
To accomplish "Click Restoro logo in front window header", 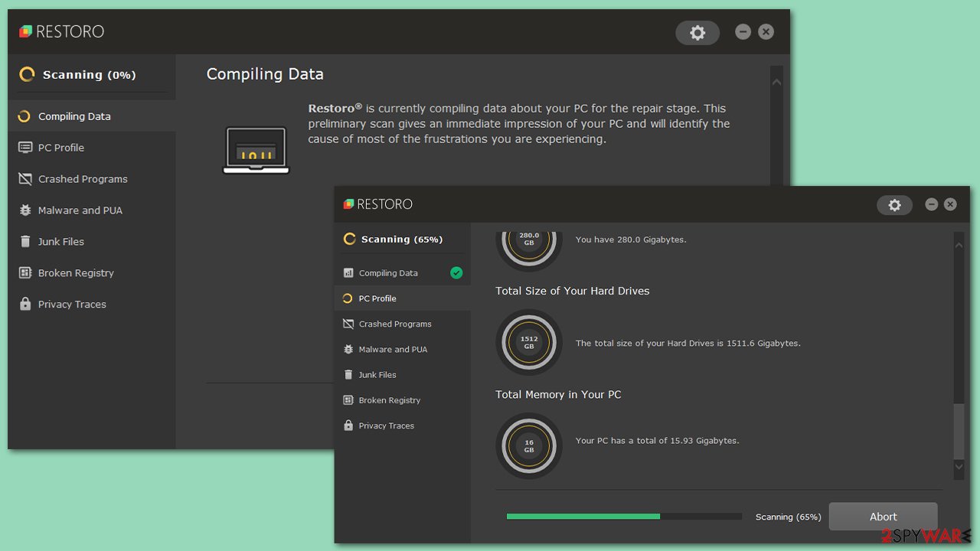I will pos(377,204).
